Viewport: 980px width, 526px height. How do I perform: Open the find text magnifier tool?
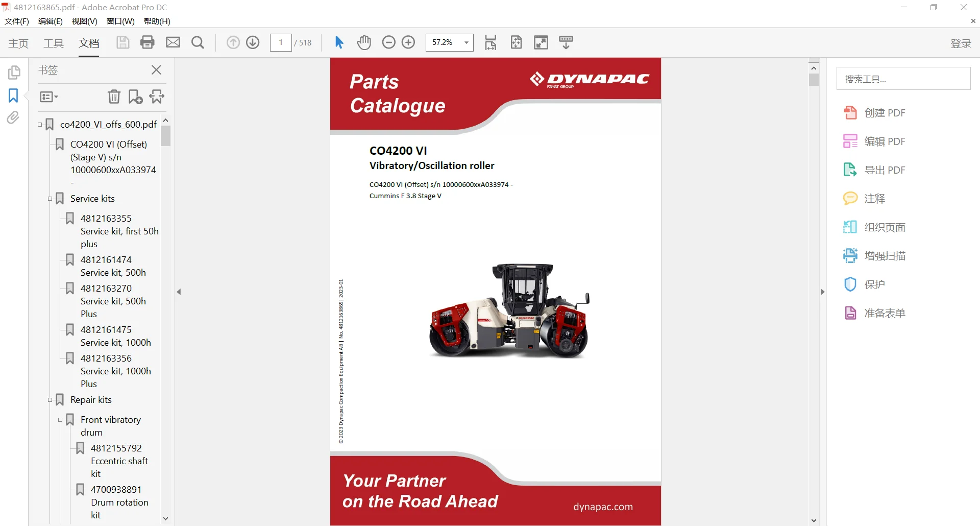198,42
